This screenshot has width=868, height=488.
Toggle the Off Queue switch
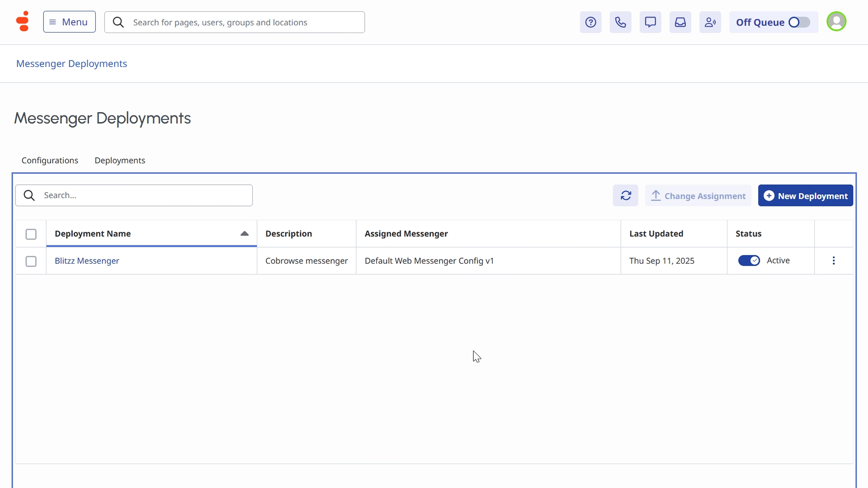click(799, 22)
